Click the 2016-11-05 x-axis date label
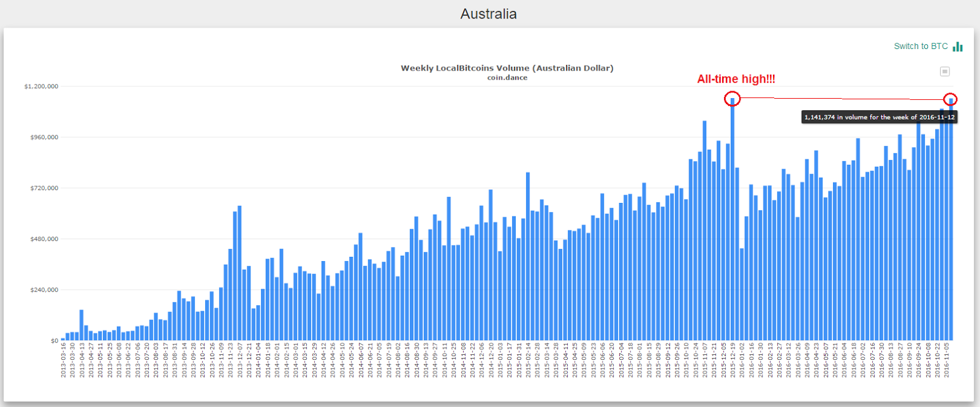Screen dimensions: 980x407 [x=946, y=360]
